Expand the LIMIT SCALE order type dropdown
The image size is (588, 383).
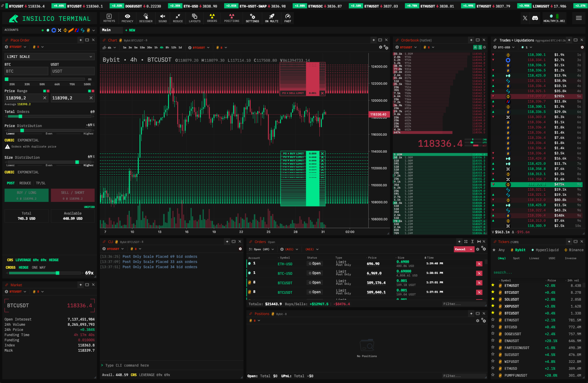click(49, 57)
